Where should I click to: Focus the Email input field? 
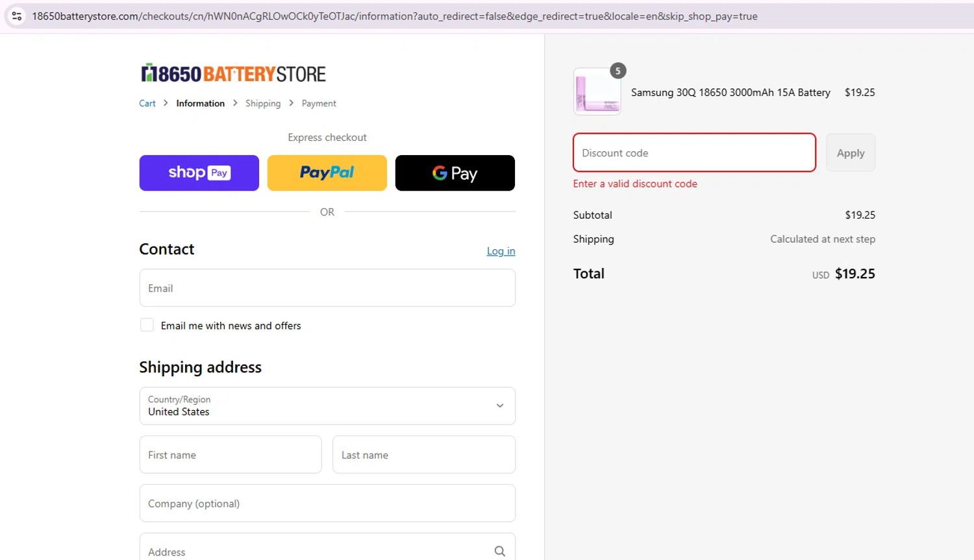(x=327, y=288)
